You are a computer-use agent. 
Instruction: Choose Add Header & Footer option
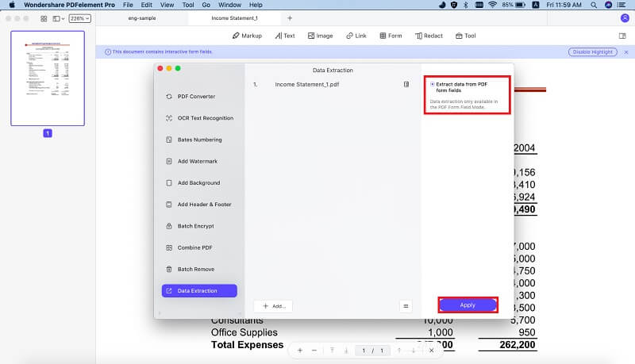click(x=199, y=205)
